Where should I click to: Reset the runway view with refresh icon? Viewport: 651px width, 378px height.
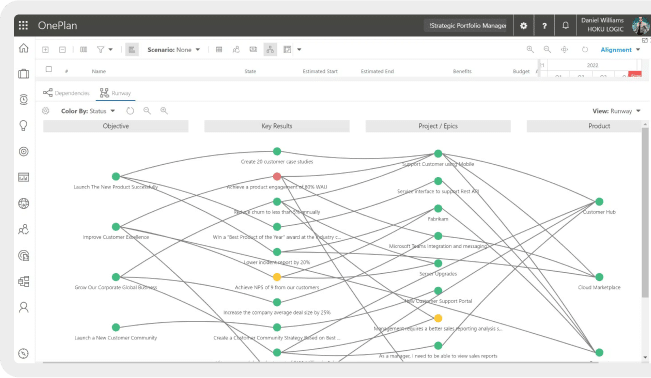click(130, 111)
